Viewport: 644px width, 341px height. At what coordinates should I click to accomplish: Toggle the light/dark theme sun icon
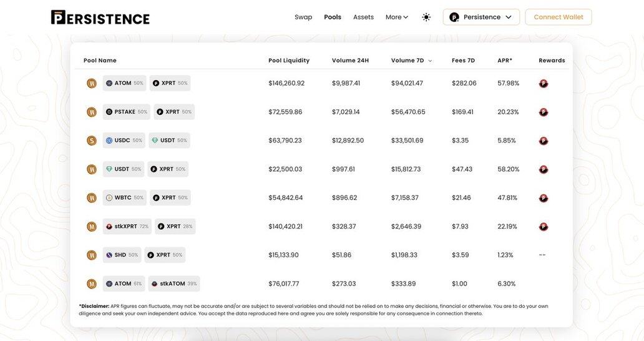[426, 17]
